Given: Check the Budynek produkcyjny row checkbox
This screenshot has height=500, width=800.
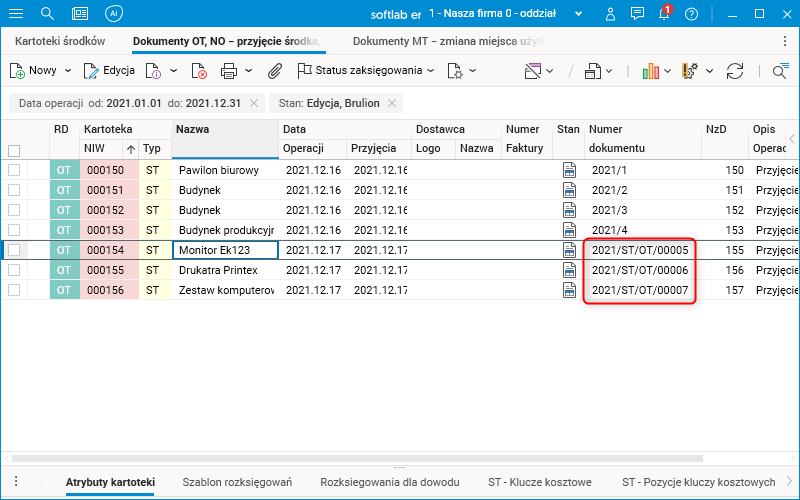Looking at the screenshot, I should (x=14, y=230).
